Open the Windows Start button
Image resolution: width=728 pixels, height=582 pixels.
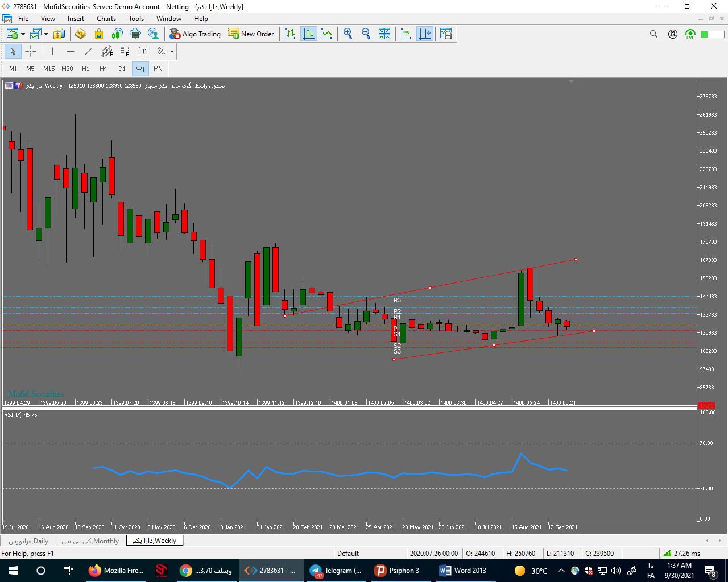[x=14, y=571]
